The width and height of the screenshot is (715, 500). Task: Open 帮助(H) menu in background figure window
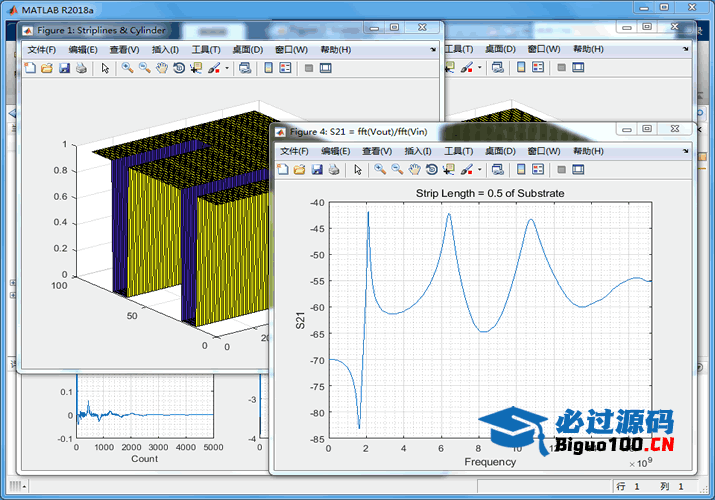[588, 49]
